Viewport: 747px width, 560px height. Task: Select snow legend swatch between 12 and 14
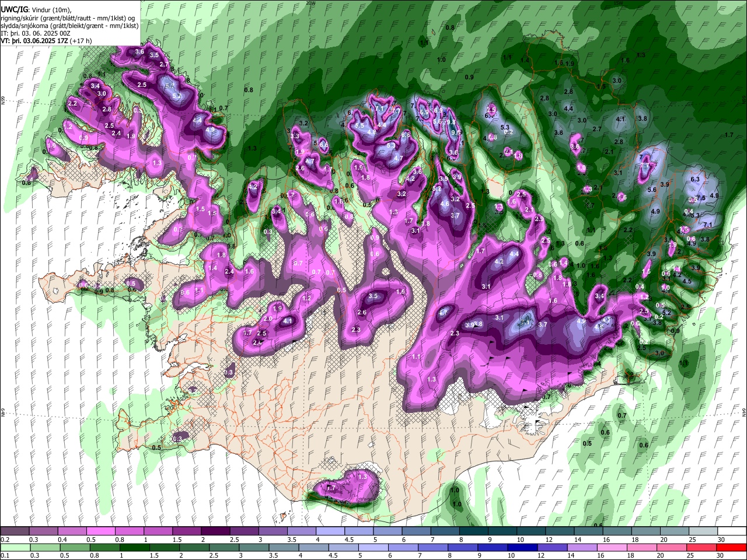(x=560, y=531)
